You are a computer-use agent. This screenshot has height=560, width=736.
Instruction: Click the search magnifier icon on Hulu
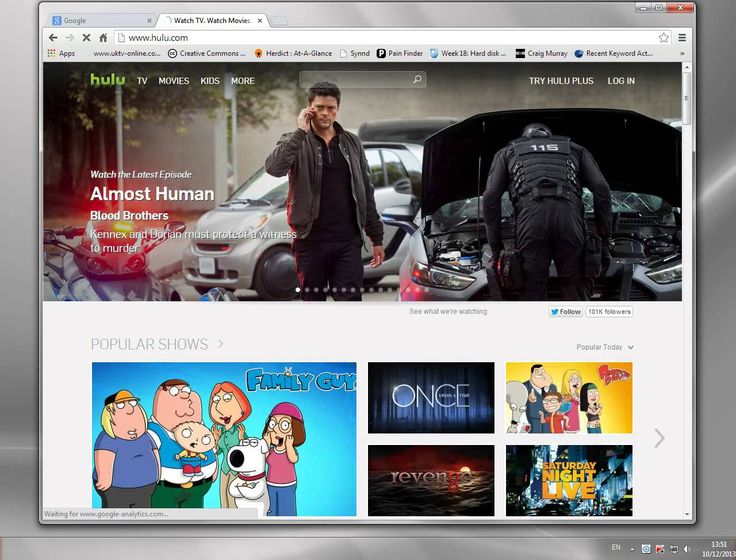[417, 79]
